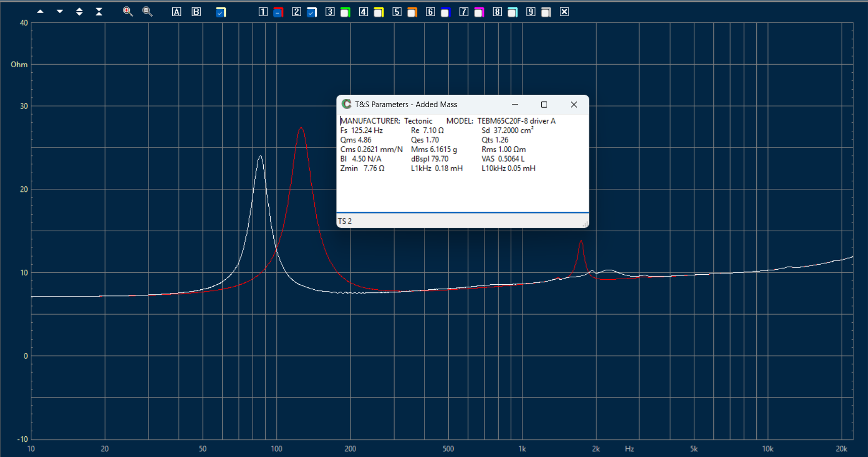Click the Qts 1.26 value

click(x=495, y=140)
